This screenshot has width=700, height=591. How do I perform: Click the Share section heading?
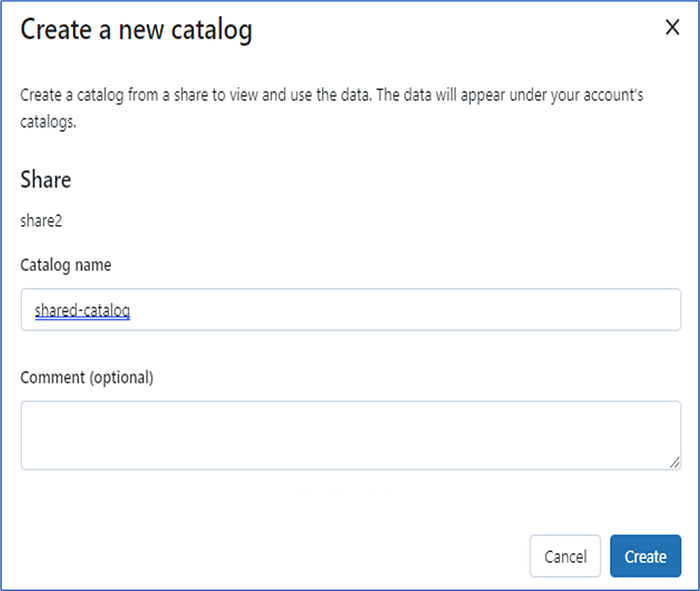46,180
